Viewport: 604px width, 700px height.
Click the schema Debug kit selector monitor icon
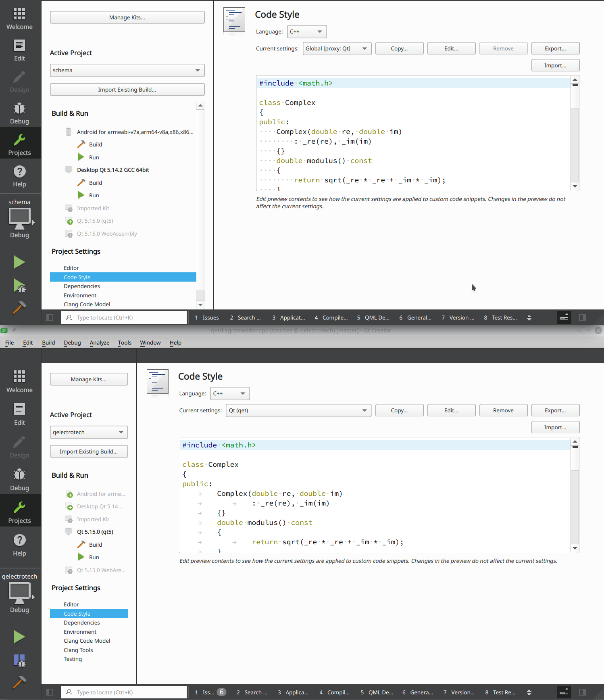point(19,218)
